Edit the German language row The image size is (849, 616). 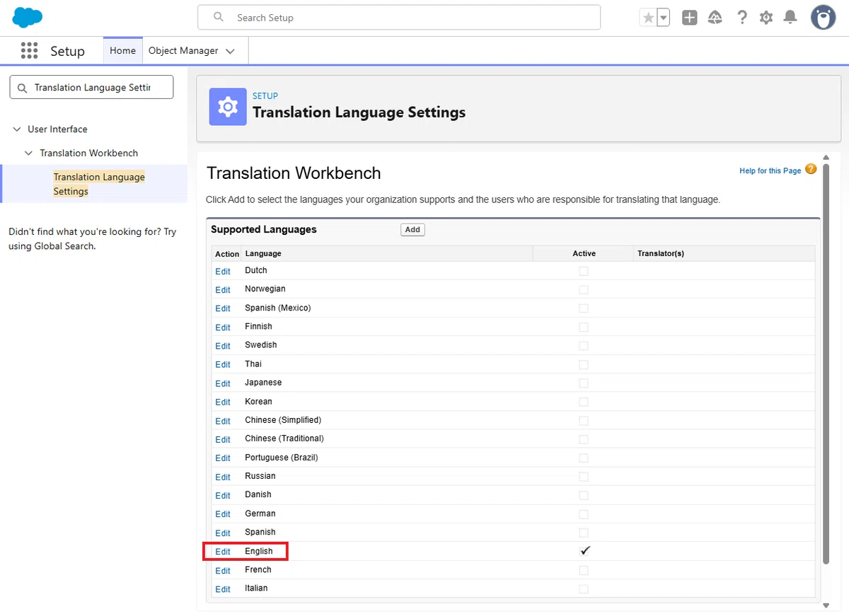coord(223,514)
